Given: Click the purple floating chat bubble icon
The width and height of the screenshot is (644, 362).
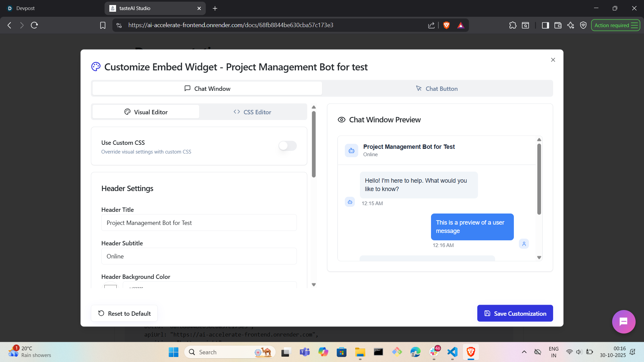Looking at the screenshot, I should (624, 322).
